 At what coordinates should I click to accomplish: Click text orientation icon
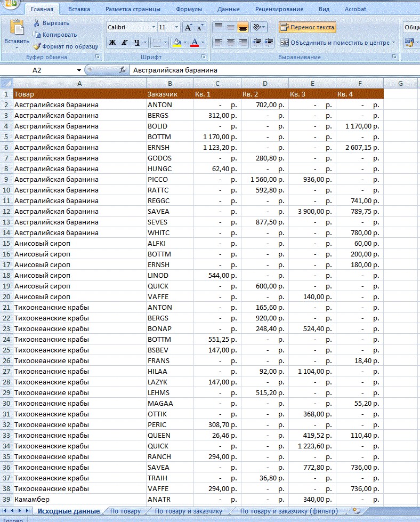256,27
